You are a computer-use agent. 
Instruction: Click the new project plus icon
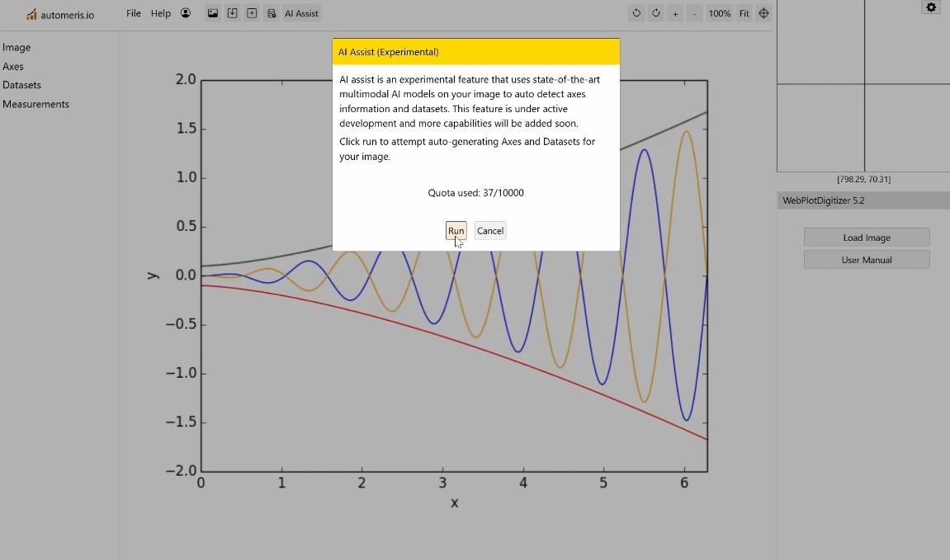tap(252, 13)
